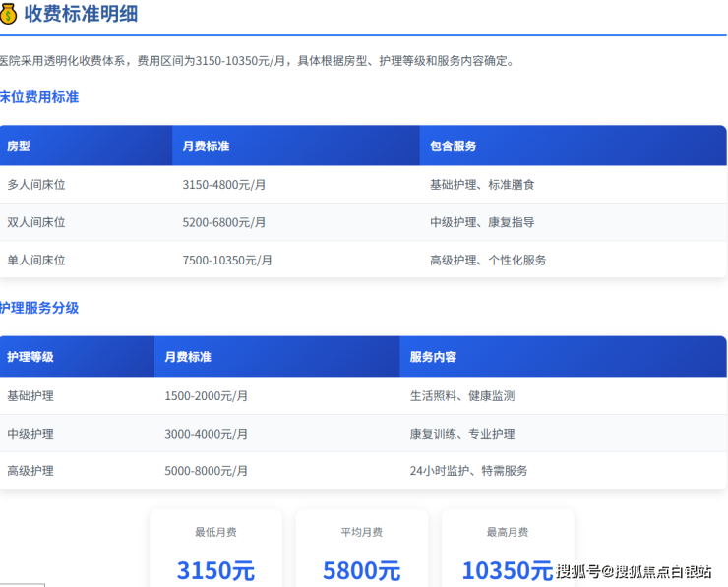The height and width of the screenshot is (587, 728).
Task: Click the 收费标准明细 page heading
Action: coord(81,14)
